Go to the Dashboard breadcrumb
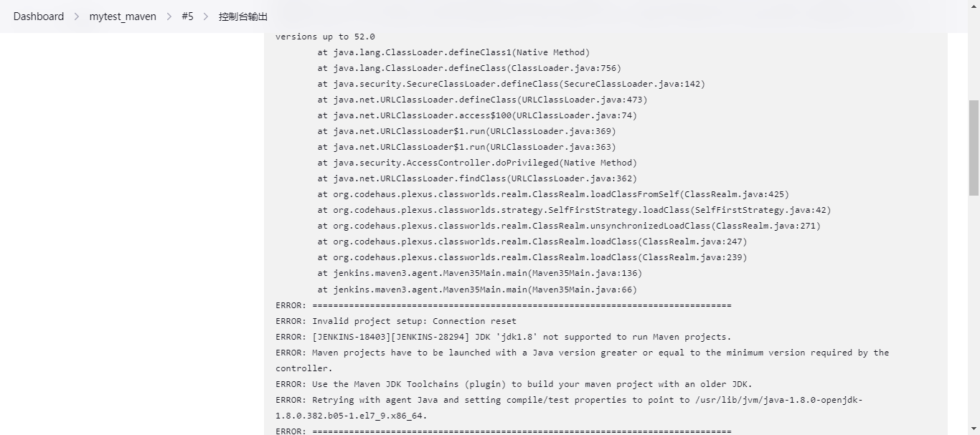This screenshot has width=980, height=435. pos(38,16)
